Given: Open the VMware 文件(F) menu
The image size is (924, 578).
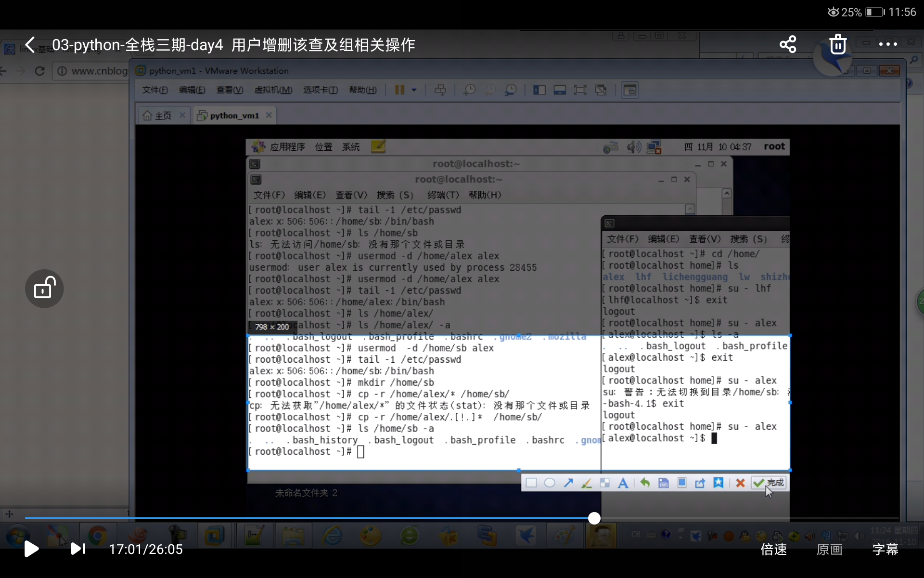Looking at the screenshot, I should tap(155, 90).
